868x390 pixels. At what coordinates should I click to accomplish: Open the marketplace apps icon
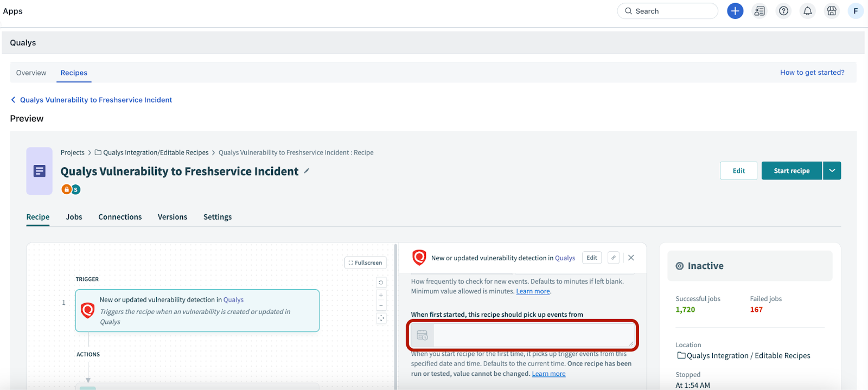832,11
